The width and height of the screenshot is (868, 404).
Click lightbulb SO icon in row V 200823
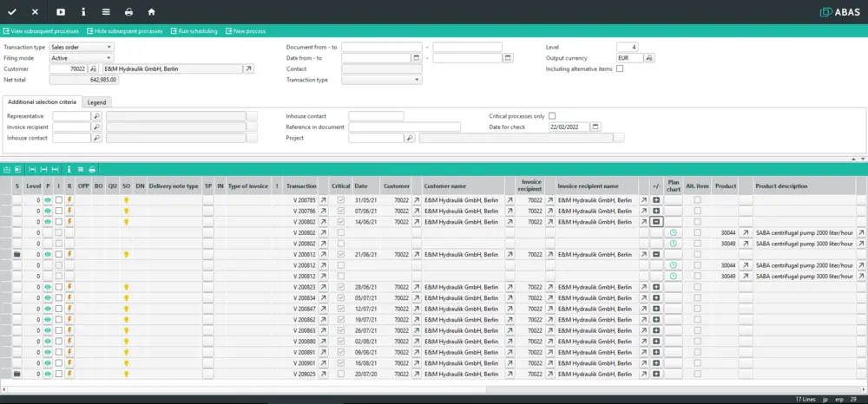126,287
